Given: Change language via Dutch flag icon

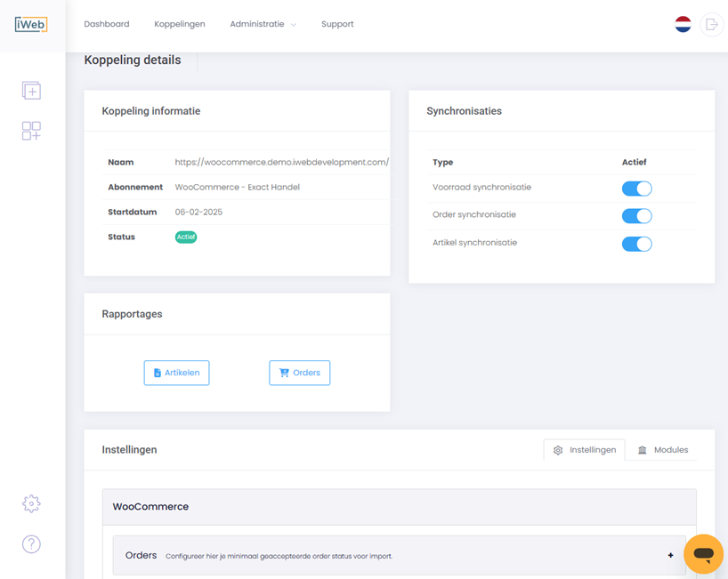Looking at the screenshot, I should pos(683,24).
